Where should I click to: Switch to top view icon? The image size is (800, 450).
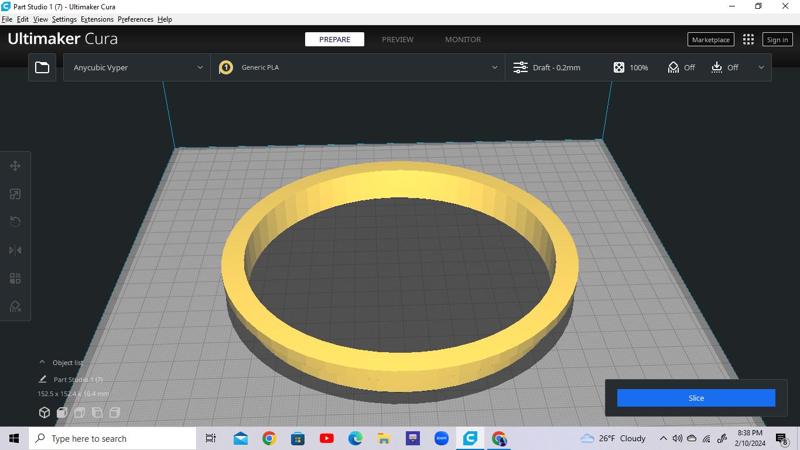79,412
